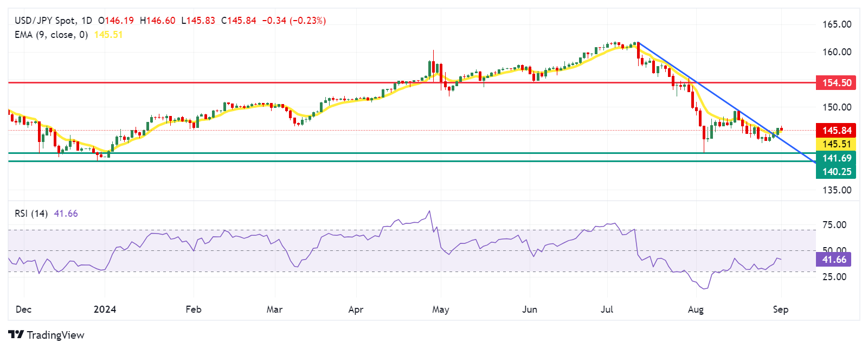
Task: Click the 2024 label on time axis
Action: coord(105,309)
